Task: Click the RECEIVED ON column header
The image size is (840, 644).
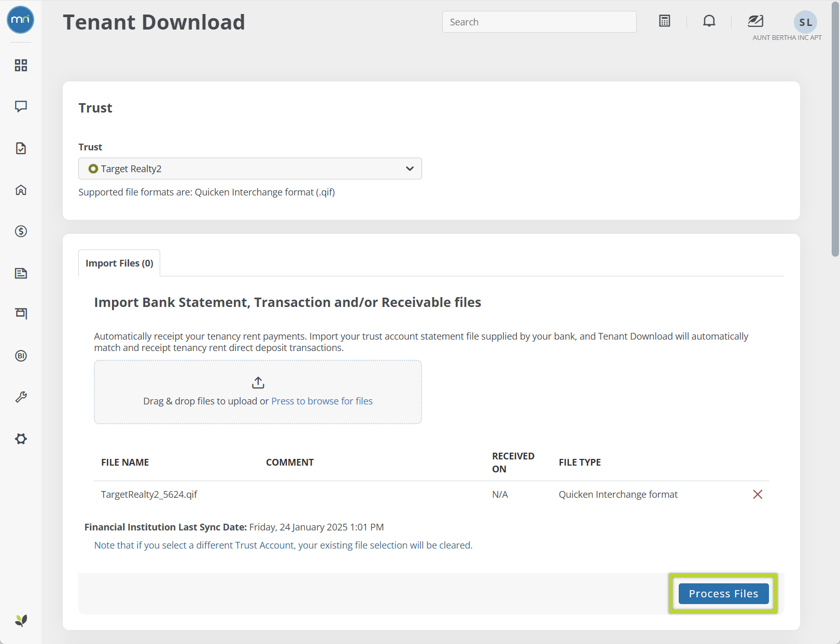Action: pos(513,463)
